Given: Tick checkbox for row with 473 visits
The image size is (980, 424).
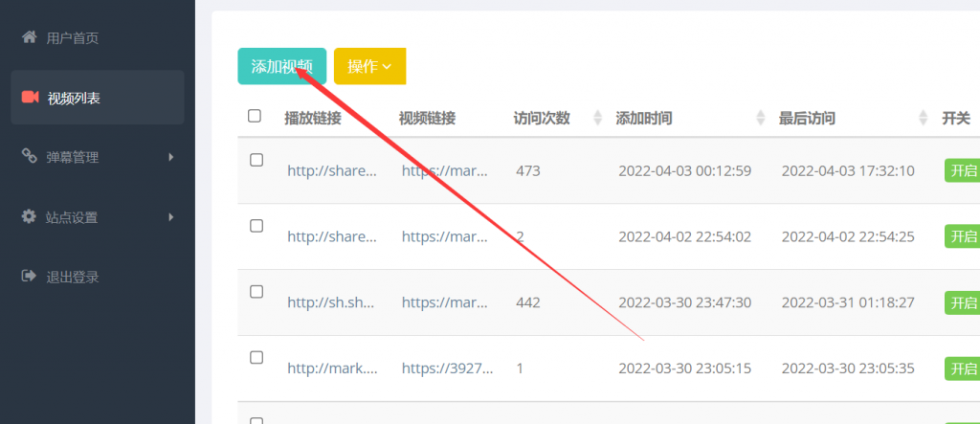Looking at the screenshot, I should [x=256, y=160].
